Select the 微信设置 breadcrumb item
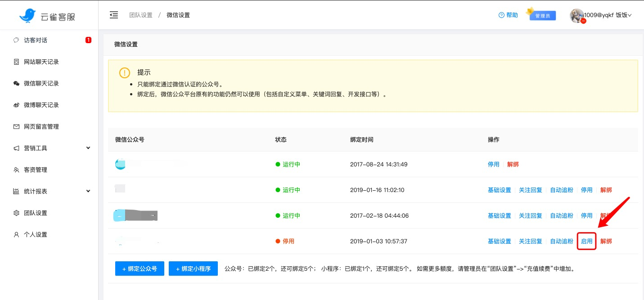This screenshot has width=644, height=300. pos(179,15)
